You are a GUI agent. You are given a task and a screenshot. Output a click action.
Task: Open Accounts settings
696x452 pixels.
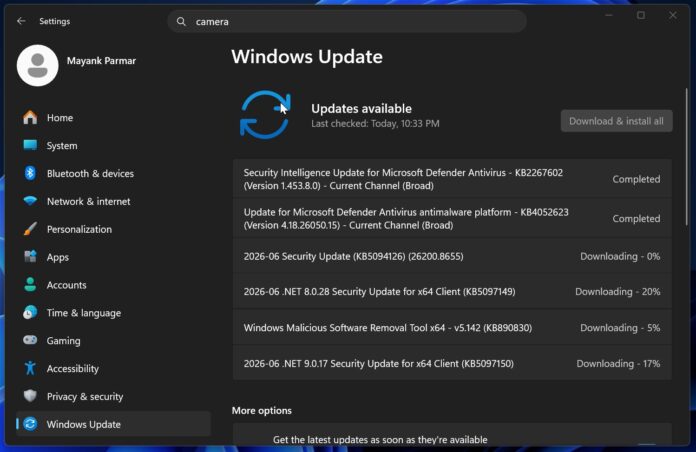tap(113, 285)
